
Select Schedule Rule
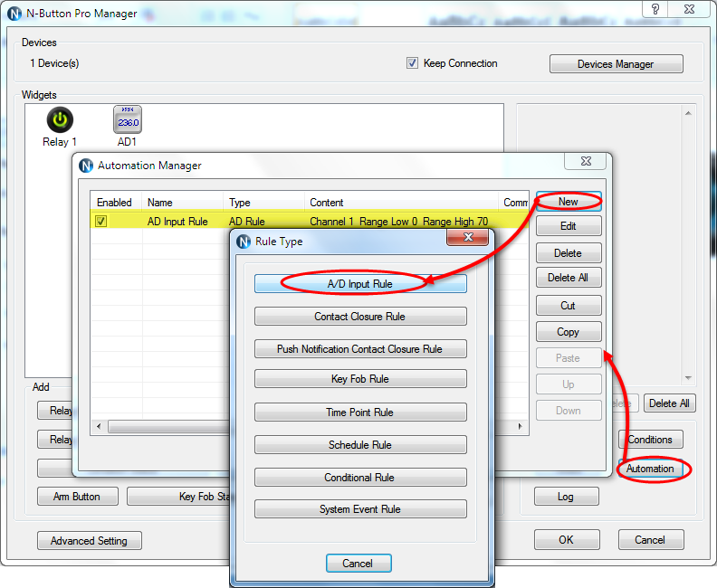coord(360,444)
